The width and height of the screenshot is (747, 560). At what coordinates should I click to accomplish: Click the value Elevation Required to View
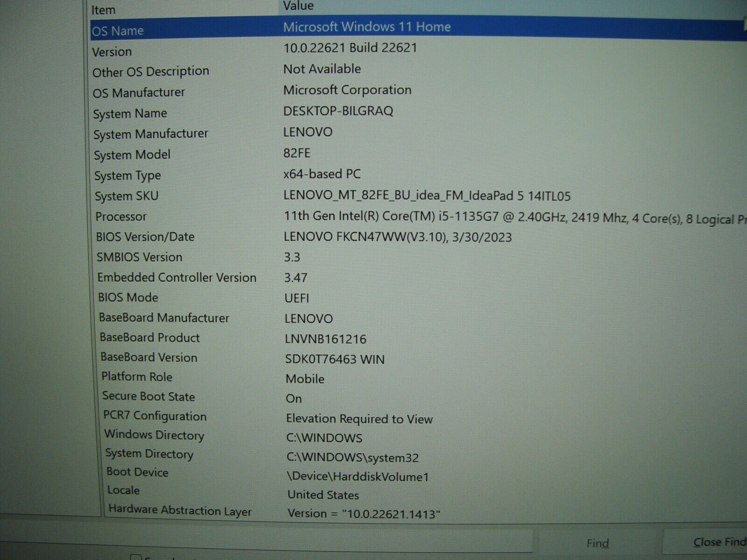(360, 419)
